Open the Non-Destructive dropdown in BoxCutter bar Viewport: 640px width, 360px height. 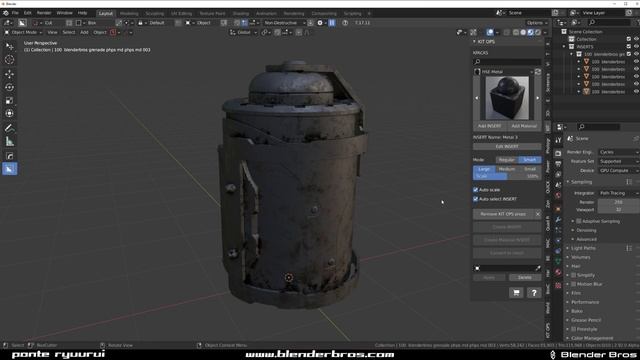pyautogui.click(x=284, y=23)
